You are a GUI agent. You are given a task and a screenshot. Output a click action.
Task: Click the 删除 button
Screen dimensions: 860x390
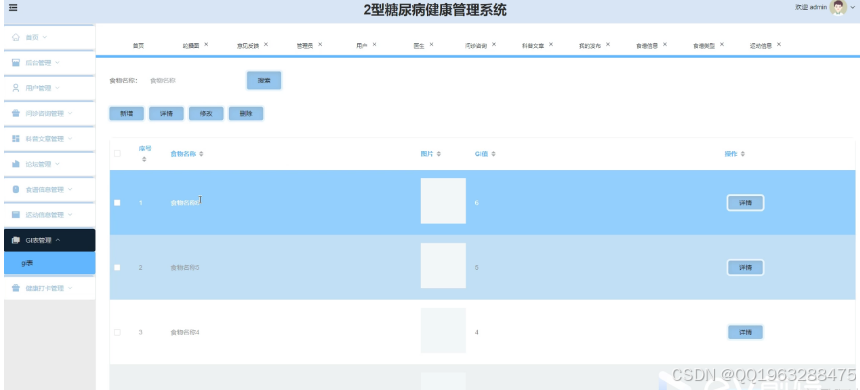(x=246, y=114)
